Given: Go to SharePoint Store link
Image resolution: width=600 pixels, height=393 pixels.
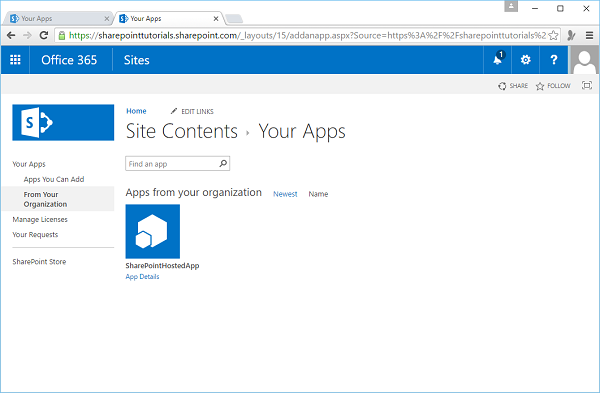Looking at the screenshot, I should [x=39, y=262].
